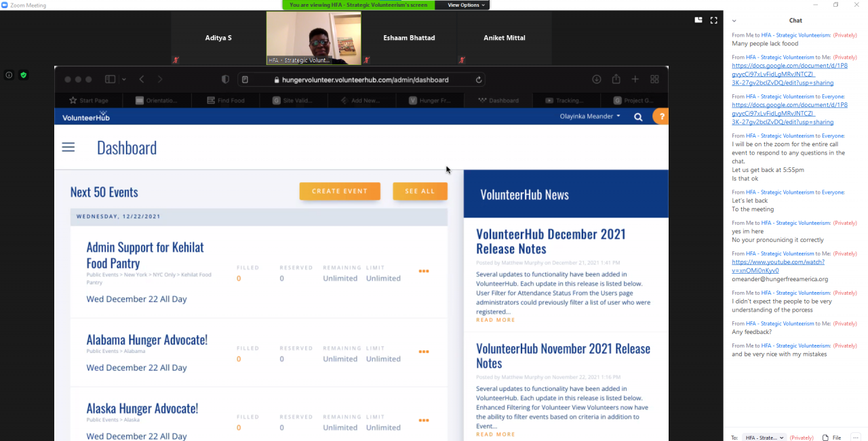Open the hamburger navigation menu

68,147
